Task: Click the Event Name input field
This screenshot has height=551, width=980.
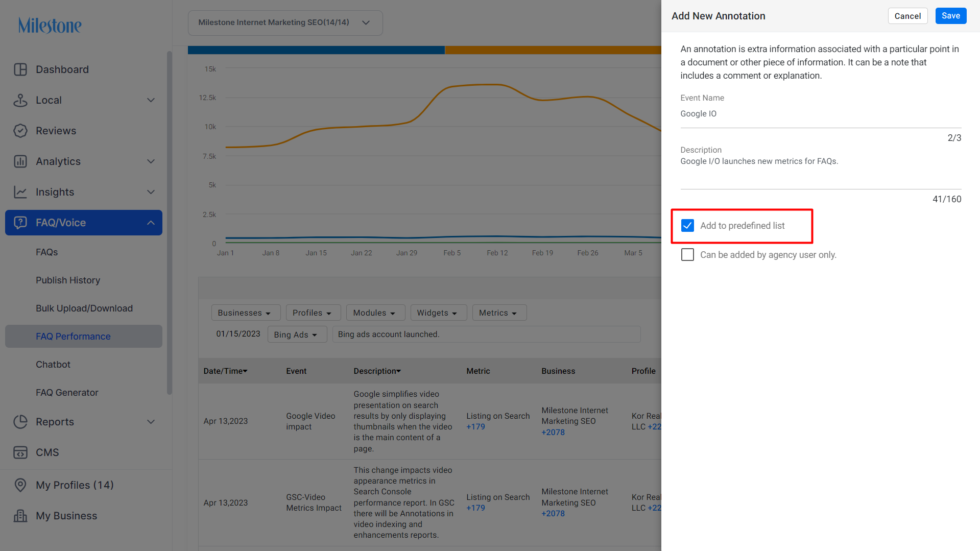Action: click(821, 114)
